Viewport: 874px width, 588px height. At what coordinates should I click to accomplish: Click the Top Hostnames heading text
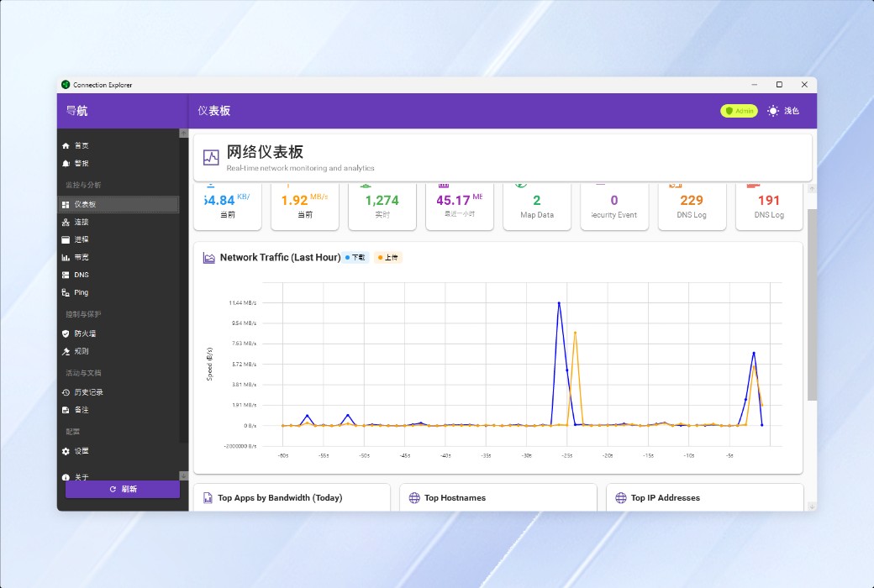(x=455, y=498)
